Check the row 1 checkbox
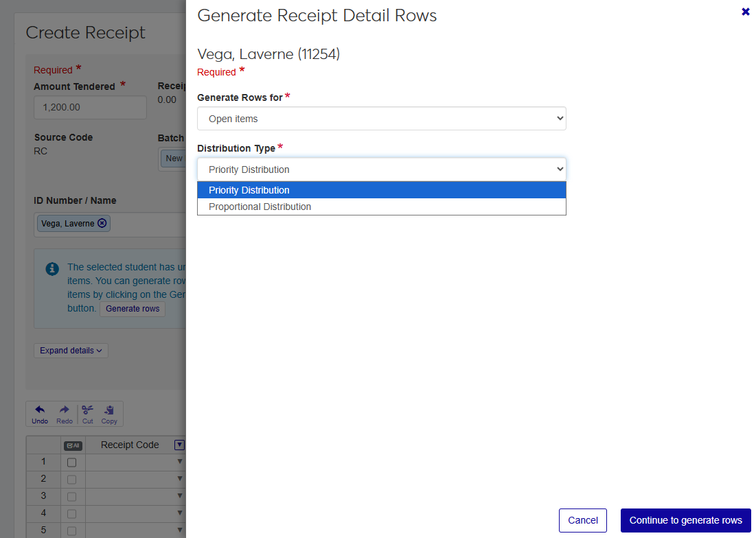This screenshot has width=756, height=538. pyautogui.click(x=72, y=463)
